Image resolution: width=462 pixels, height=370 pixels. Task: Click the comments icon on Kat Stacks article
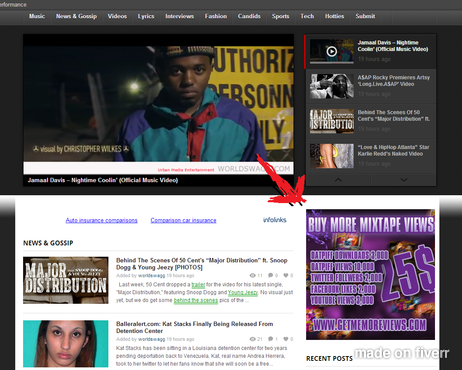(x=270, y=339)
